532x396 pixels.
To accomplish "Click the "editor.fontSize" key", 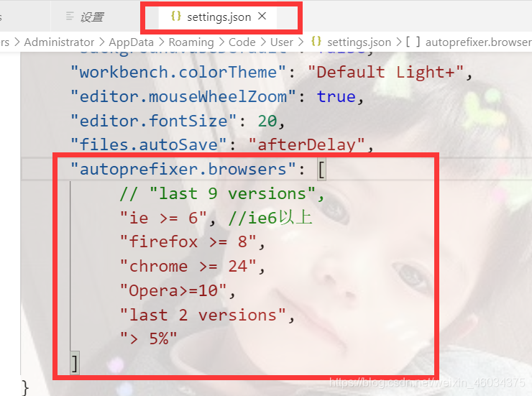I will [153, 121].
